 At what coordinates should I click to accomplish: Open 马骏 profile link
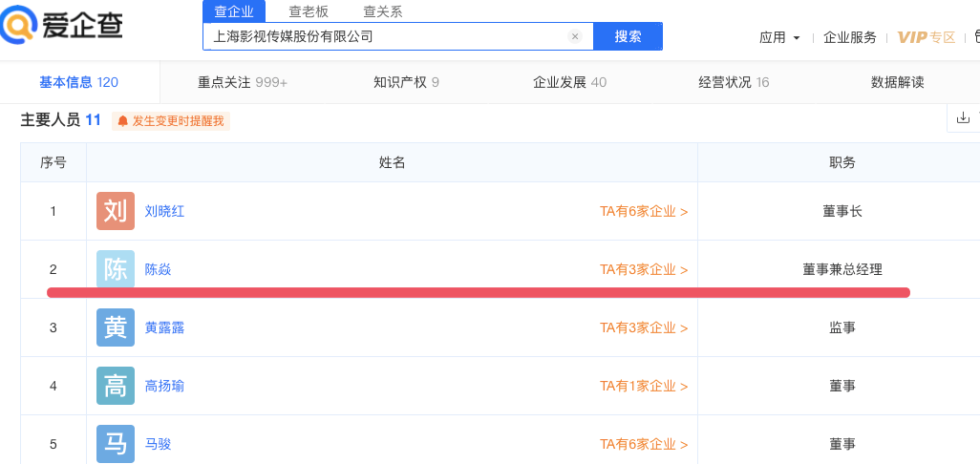point(159,444)
